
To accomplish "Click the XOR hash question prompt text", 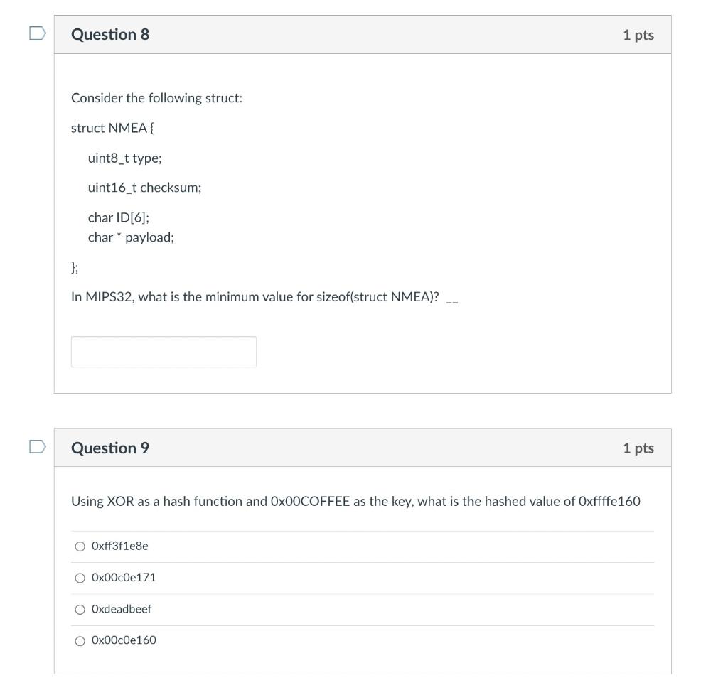I will tap(355, 501).
